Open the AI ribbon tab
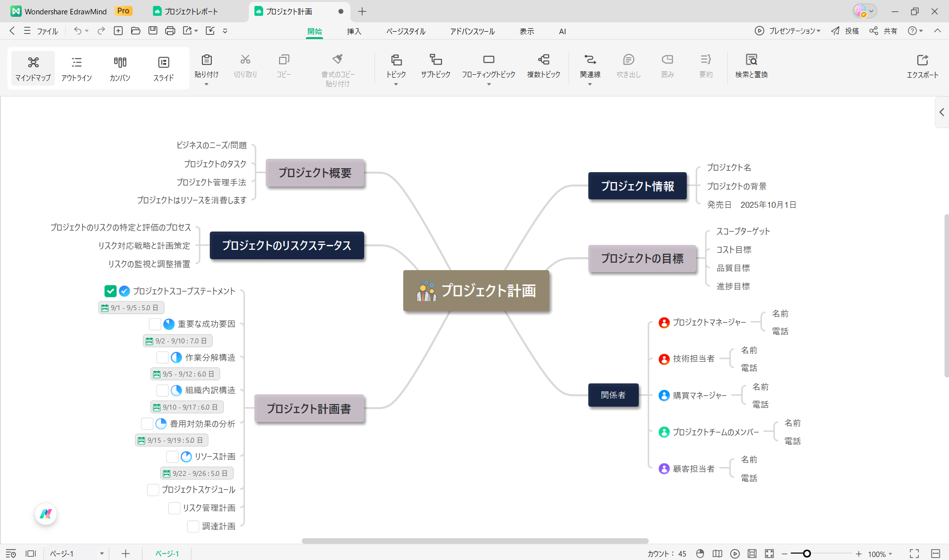949x560 pixels. click(562, 31)
